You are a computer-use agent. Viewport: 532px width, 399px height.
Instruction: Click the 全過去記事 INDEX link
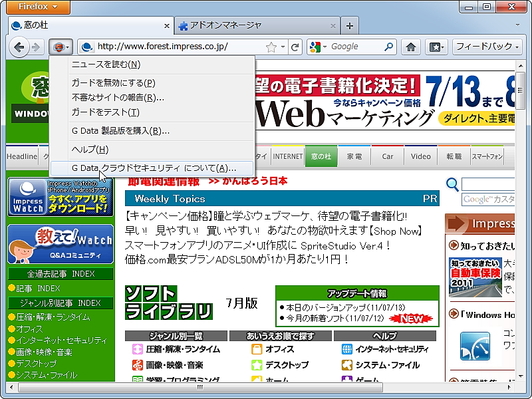[x=60, y=273]
